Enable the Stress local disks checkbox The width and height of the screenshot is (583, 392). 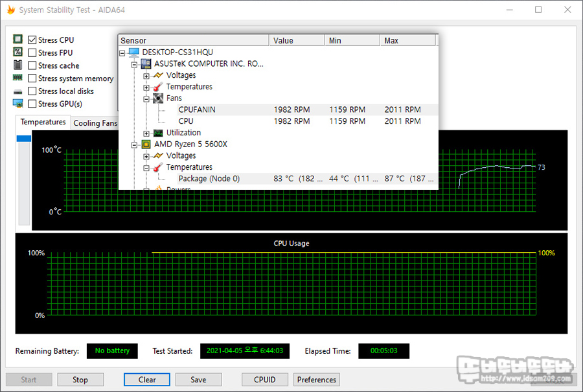coord(32,91)
